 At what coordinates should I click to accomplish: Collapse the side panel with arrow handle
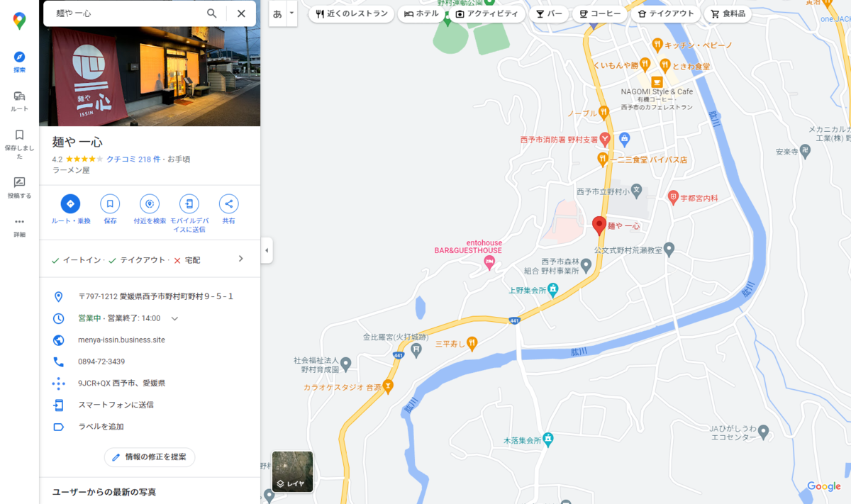click(267, 250)
